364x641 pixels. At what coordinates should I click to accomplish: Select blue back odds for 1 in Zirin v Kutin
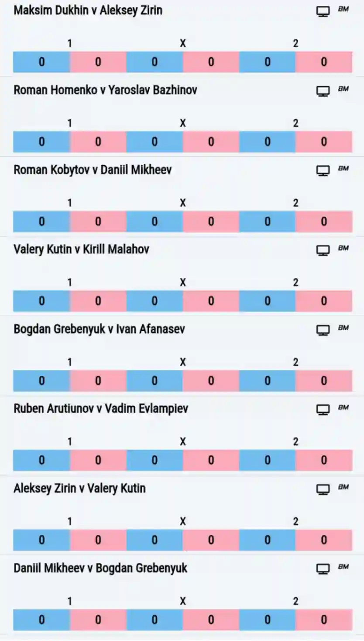(41, 540)
